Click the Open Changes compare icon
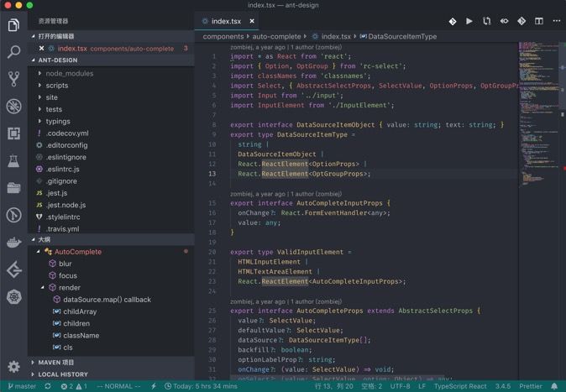566x392 pixels. pos(487,21)
